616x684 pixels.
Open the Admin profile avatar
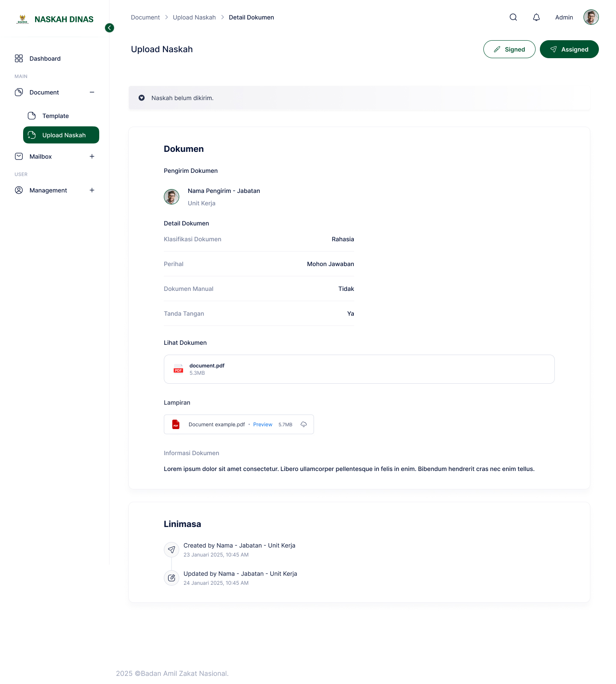coord(591,17)
